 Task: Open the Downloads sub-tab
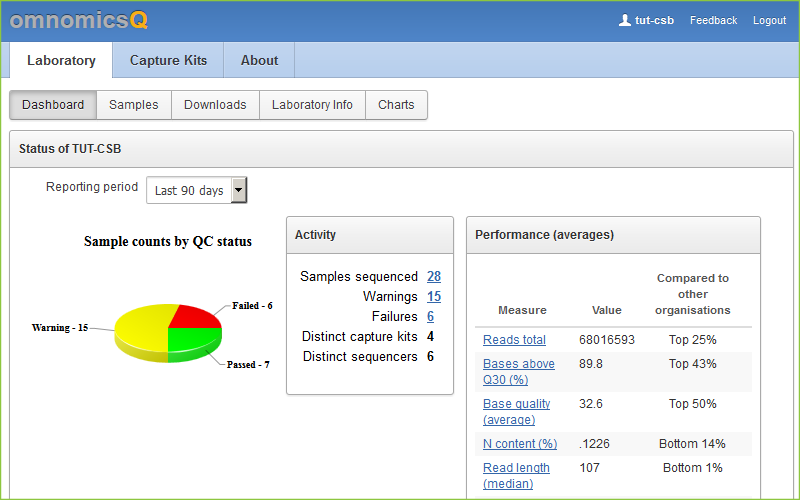215,105
